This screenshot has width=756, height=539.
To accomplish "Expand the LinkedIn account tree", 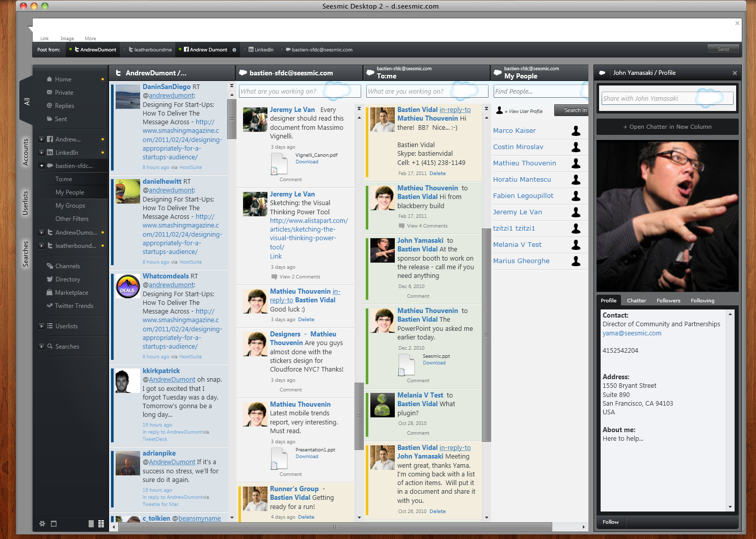I will click(x=42, y=153).
